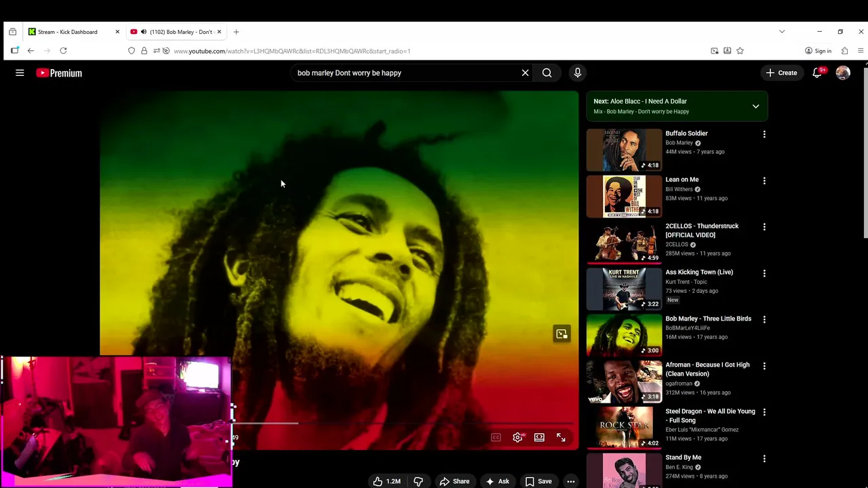Open more actions ellipsis below video
868x488 pixels.
[571, 481]
